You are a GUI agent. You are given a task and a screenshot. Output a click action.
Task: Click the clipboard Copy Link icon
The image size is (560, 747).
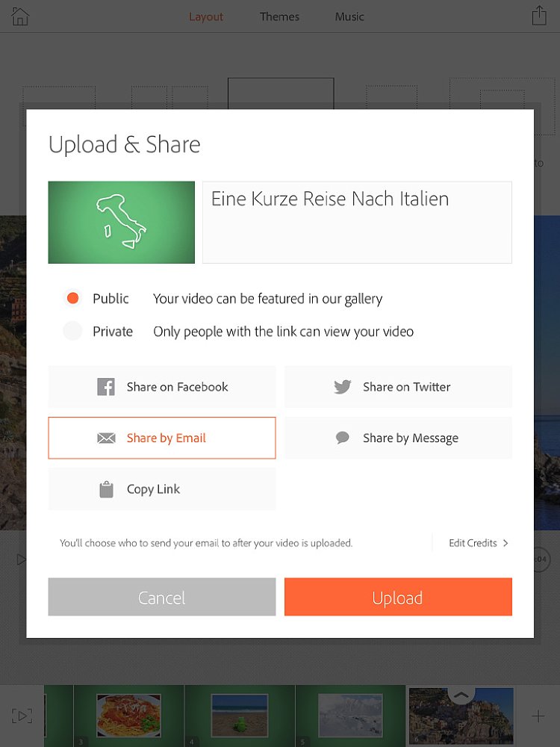pyautogui.click(x=106, y=489)
